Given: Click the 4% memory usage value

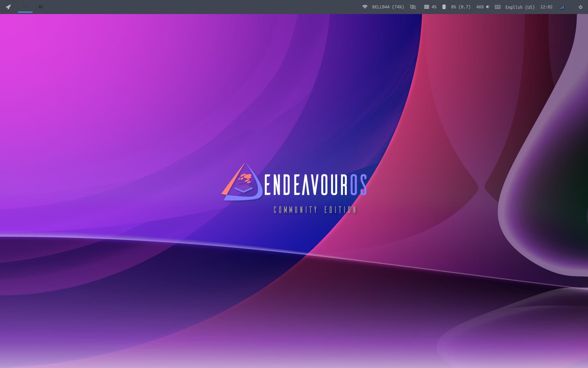Looking at the screenshot, I should (x=434, y=7).
